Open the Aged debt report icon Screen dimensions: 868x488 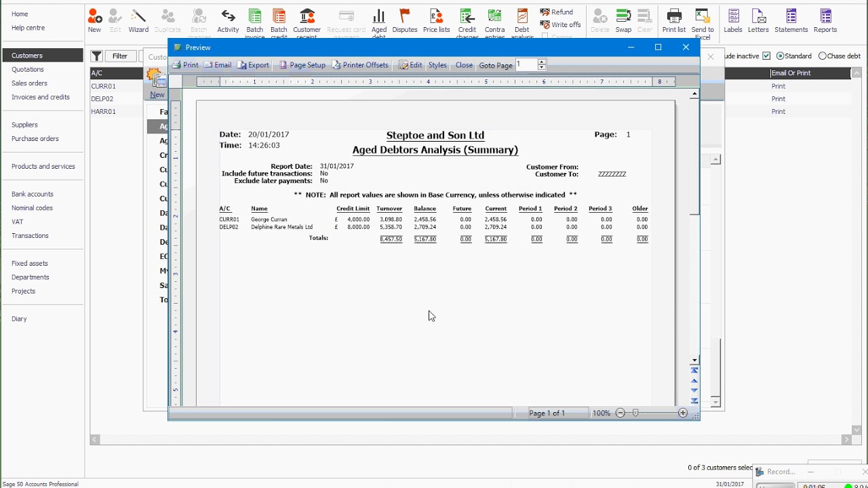(379, 22)
